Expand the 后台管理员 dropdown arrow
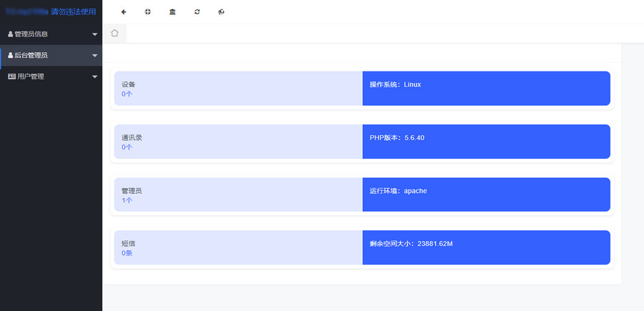 pyautogui.click(x=94, y=56)
